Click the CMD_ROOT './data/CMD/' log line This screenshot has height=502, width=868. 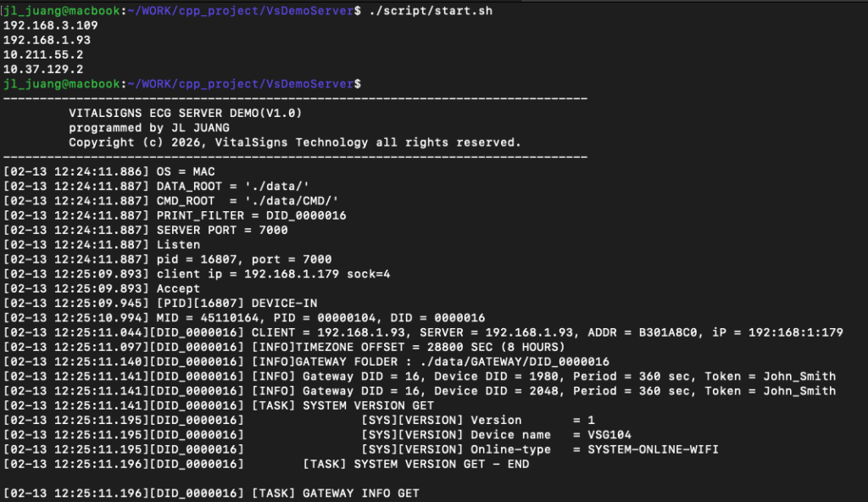248,200
